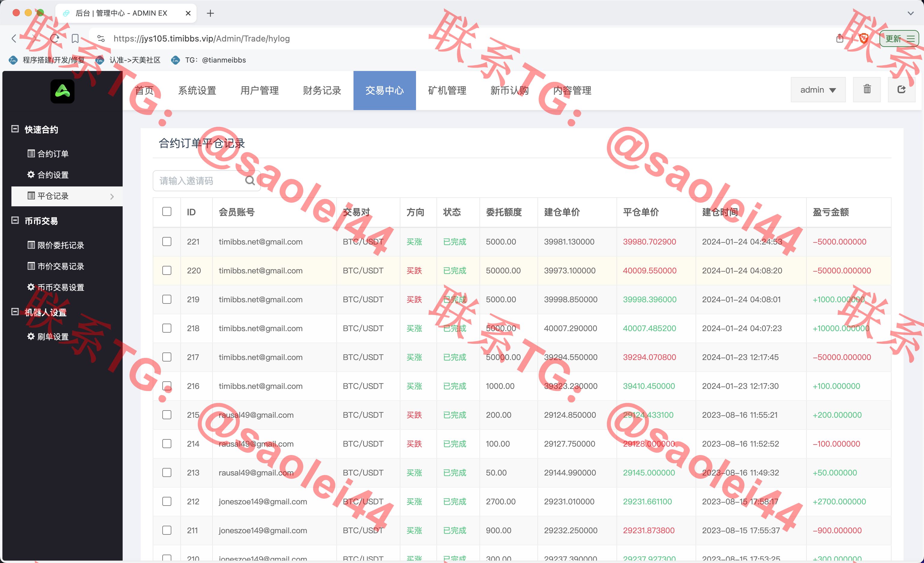This screenshot has width=924, height=563.
Task: Click the 更新 update button
Action: 899,38
